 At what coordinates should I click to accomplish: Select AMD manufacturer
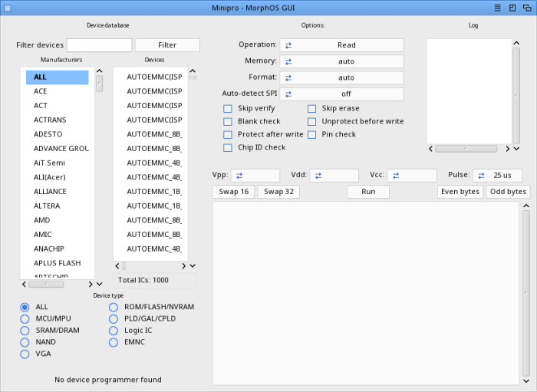point(58,220)
